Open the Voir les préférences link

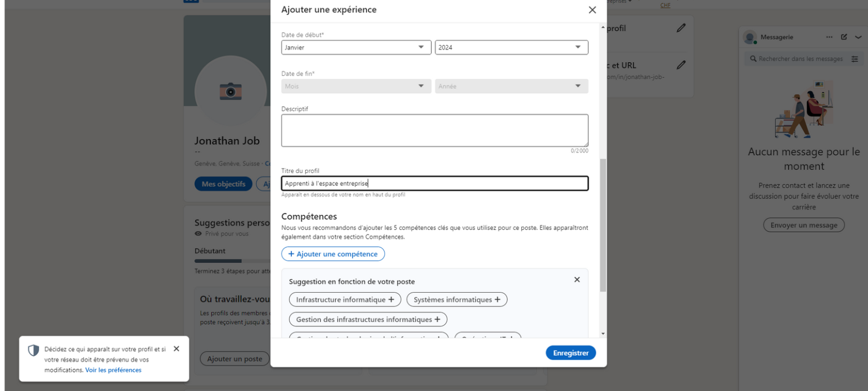coord(113,370)
